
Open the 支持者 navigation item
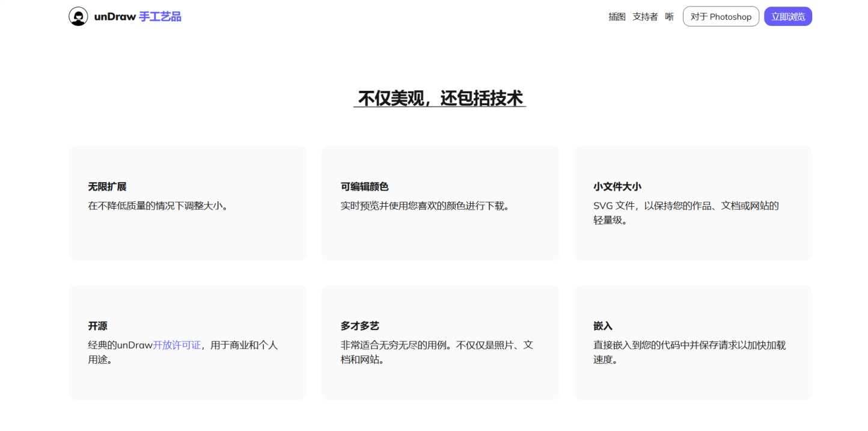645,17
